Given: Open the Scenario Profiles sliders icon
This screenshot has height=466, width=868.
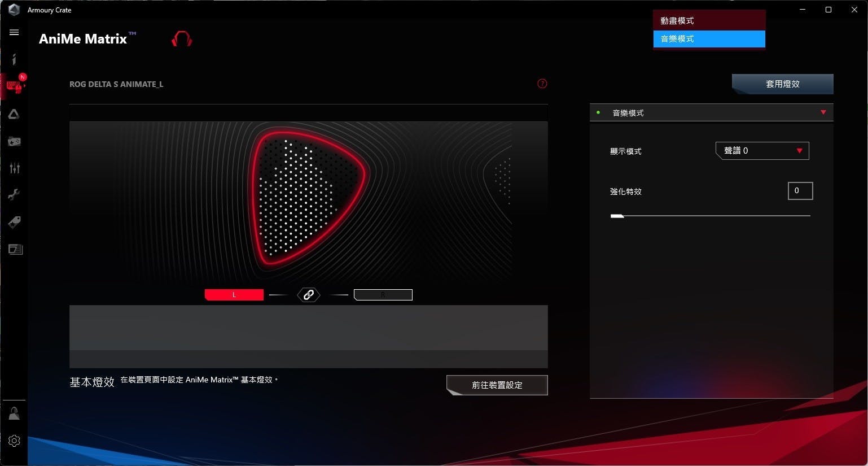Looking at the screenshot, I should [14, 168].
